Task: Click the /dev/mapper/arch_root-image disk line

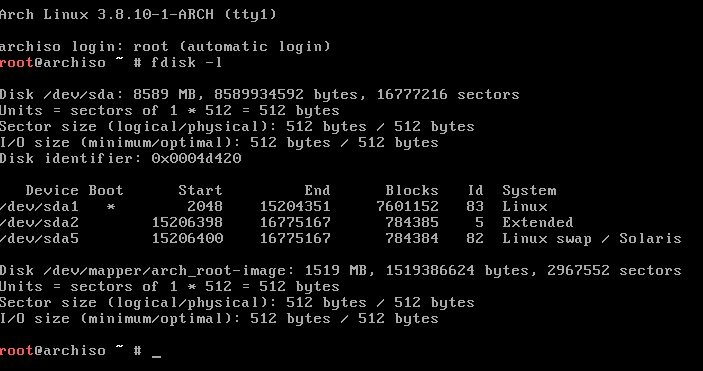Action: (341, 271)
